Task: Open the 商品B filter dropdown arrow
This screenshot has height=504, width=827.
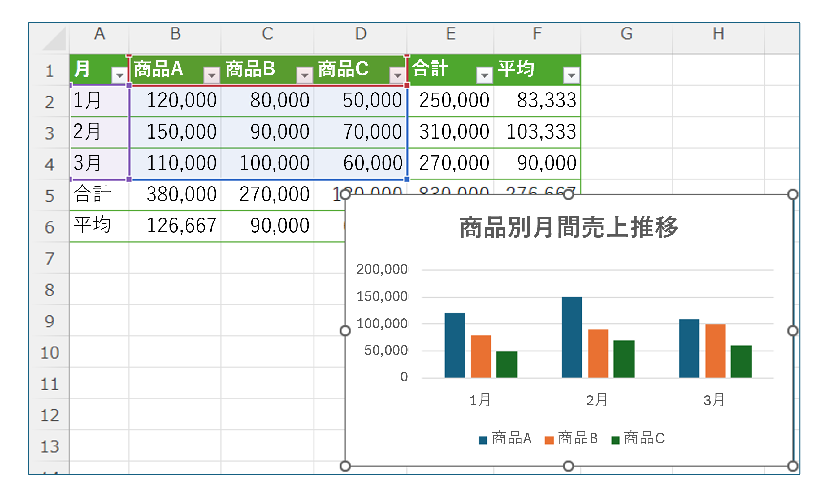Action: (305, 75)
